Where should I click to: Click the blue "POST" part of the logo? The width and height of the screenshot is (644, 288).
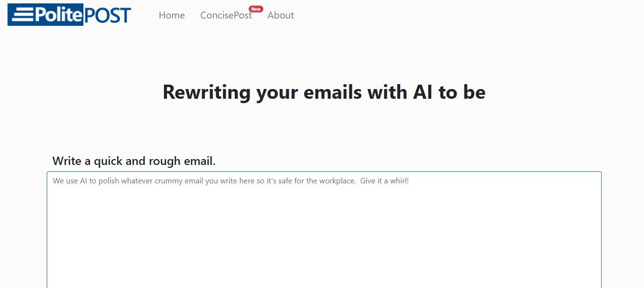pyautogui.click(x=108, y=15)
